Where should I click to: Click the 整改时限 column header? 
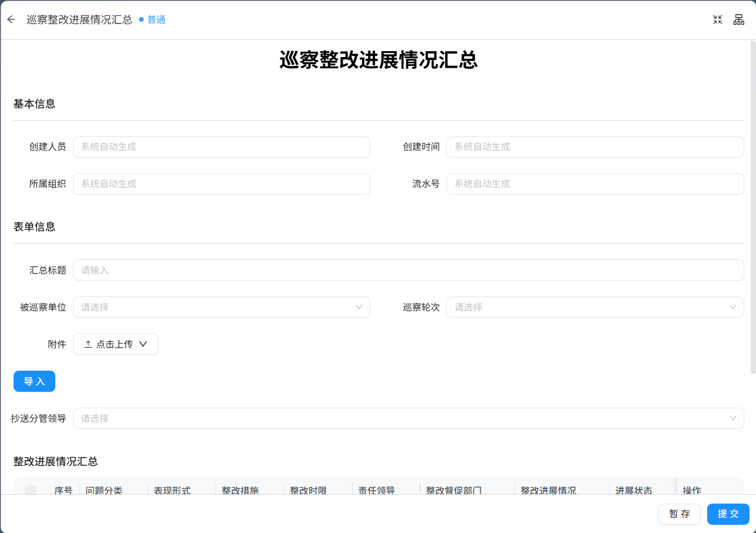[x=309, y=490]
